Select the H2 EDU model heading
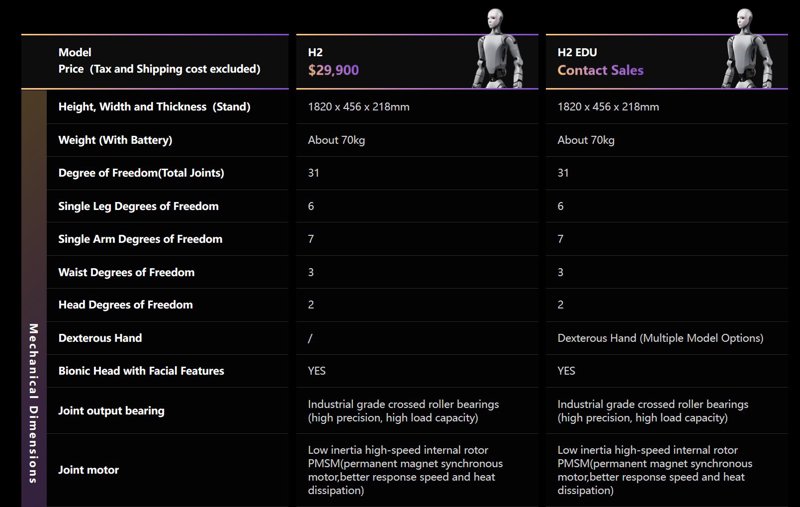Screen dimensions: 800x507 click(579, 51)
